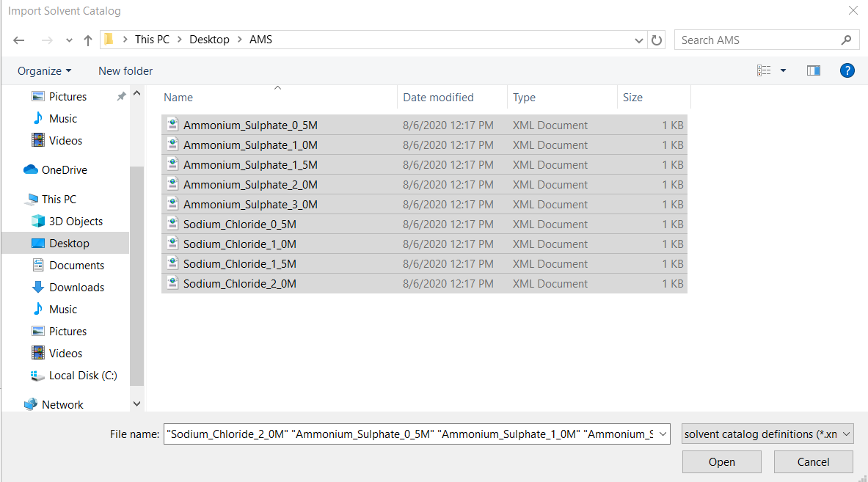
Task: Click the change view layout icon
Action: click(764, 70)
